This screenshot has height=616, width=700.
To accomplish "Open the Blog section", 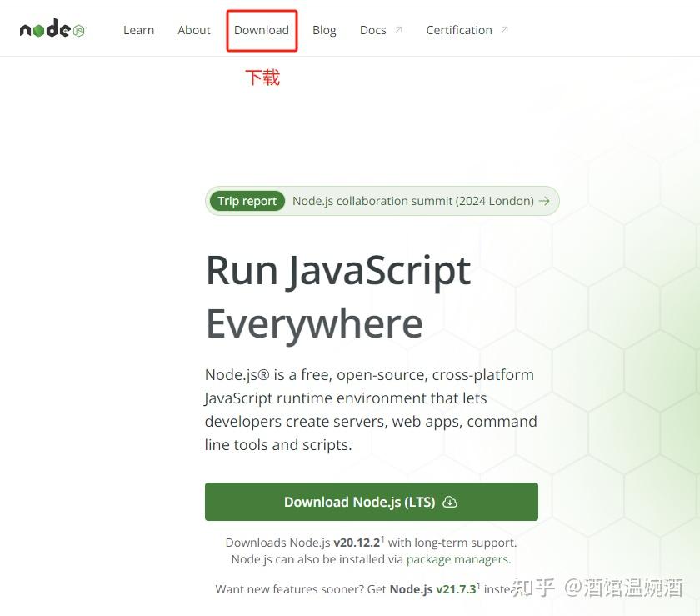I will (x=324, y=30).
